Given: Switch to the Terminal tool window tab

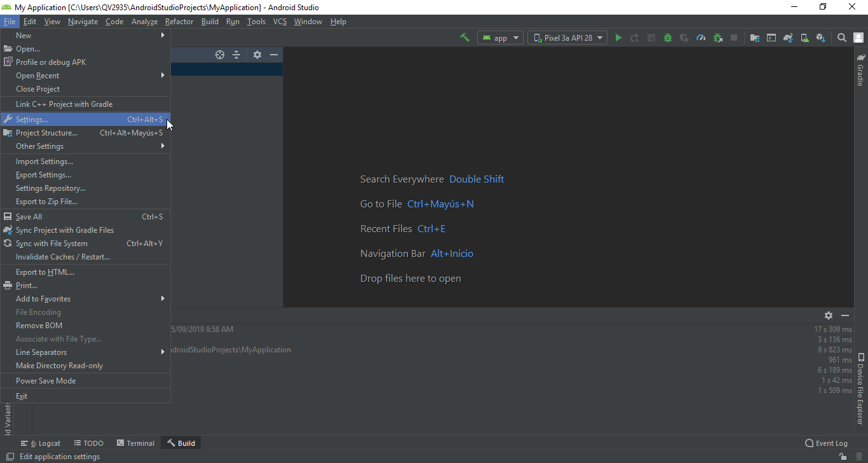Looking at the screenshot, I should coord(135,443).
